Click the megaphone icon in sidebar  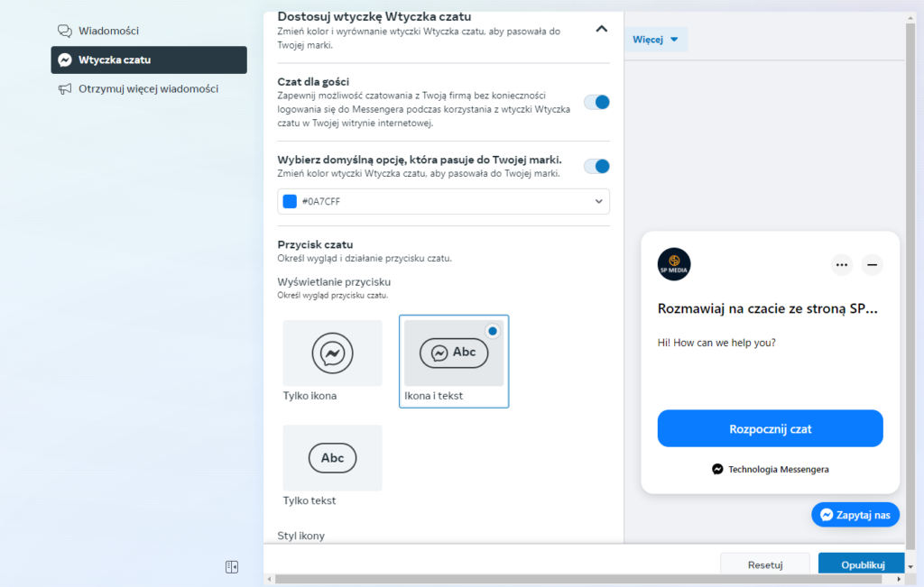coord(65,89)
